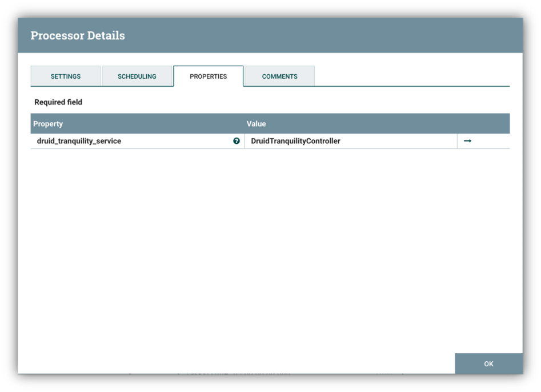Switch to the Scheduling tab
Image resolution: width=541 pixels, height=392 pixels.
137,76
